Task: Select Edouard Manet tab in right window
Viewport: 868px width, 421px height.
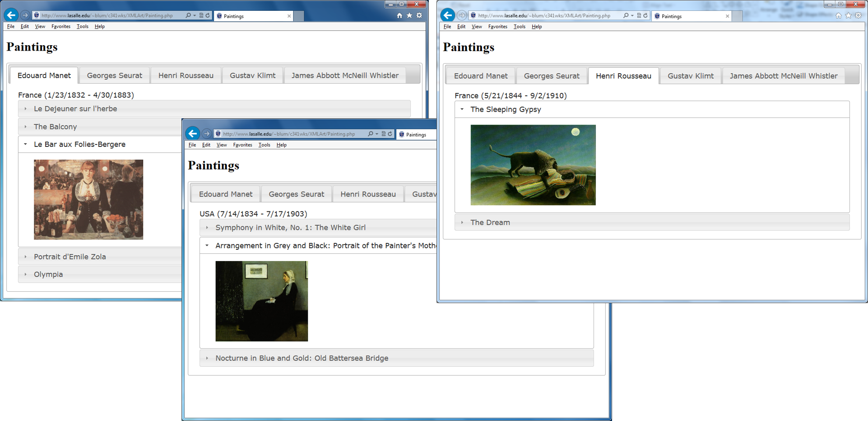Action: pos(481,76)
